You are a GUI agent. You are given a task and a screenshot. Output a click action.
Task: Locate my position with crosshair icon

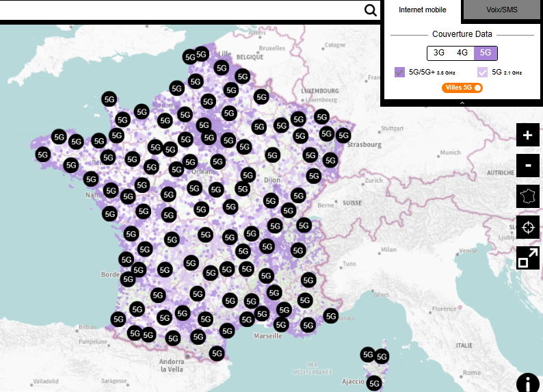pos(527,226)
